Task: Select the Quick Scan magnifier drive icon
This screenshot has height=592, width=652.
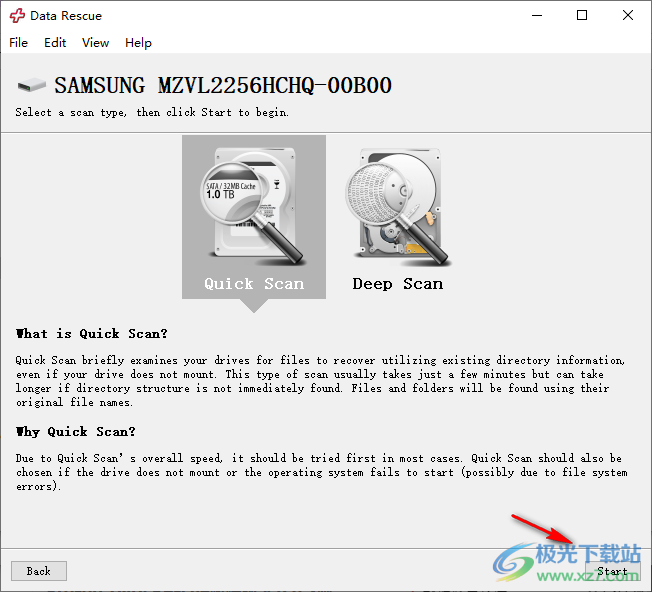Action: (x=253, y=204)
